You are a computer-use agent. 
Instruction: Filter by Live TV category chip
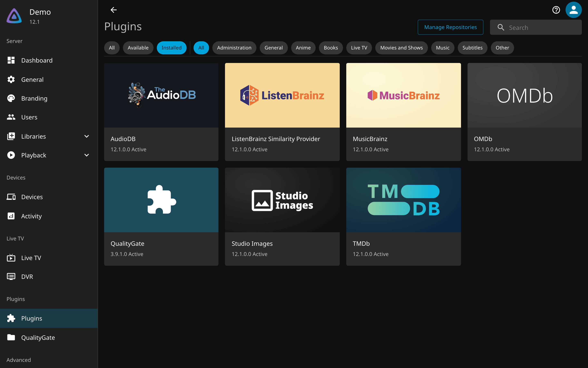point(359,48)
